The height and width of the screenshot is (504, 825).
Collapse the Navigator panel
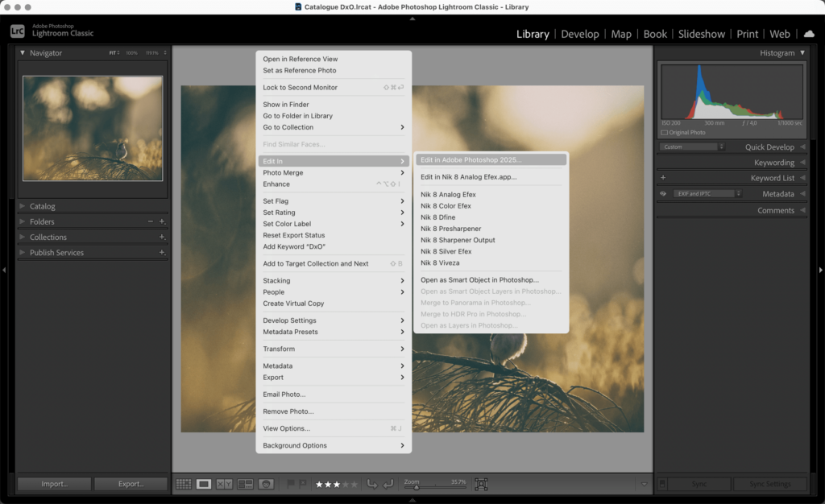tap(23, 53)
